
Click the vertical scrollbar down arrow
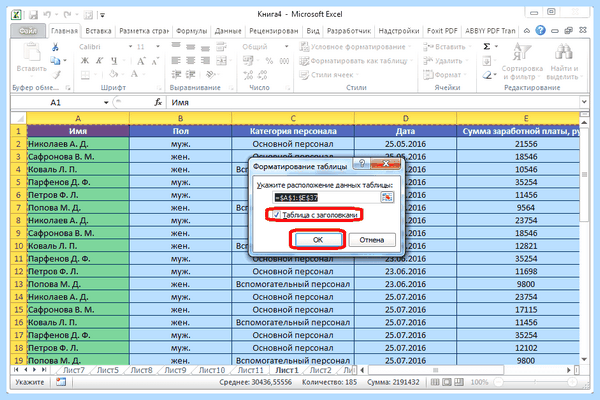coord(584,359)
